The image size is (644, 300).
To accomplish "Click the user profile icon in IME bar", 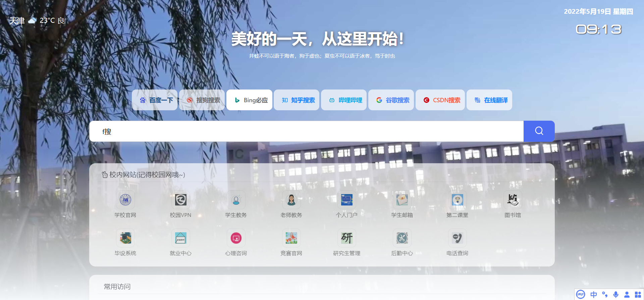I will [x=627, y=295].
